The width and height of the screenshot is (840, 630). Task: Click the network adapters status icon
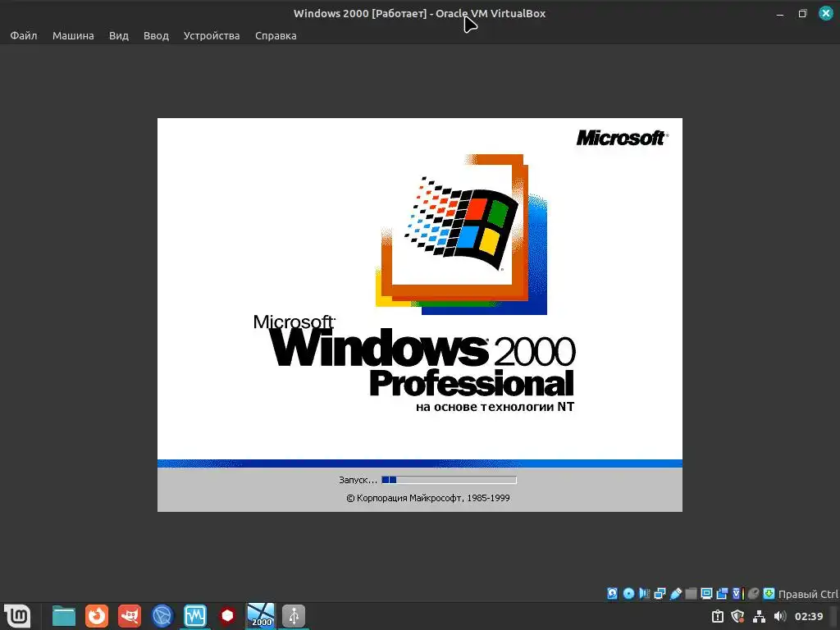click(x=660, y=593)
